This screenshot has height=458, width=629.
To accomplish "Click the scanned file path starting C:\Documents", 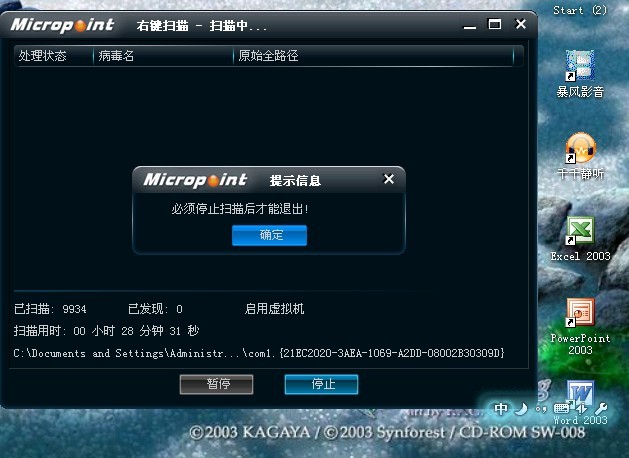I will pyautogui.click(x=259, y=353).
